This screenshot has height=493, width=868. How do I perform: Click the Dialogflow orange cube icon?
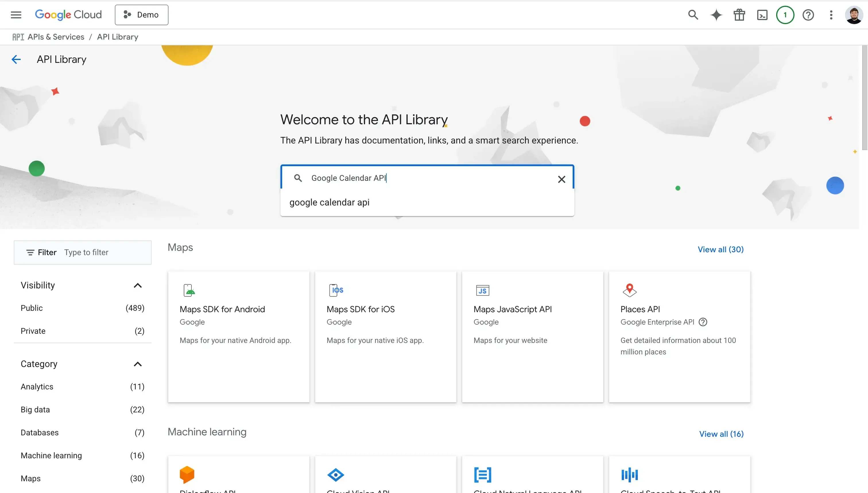pyautogui.click(x=187, y=475)
